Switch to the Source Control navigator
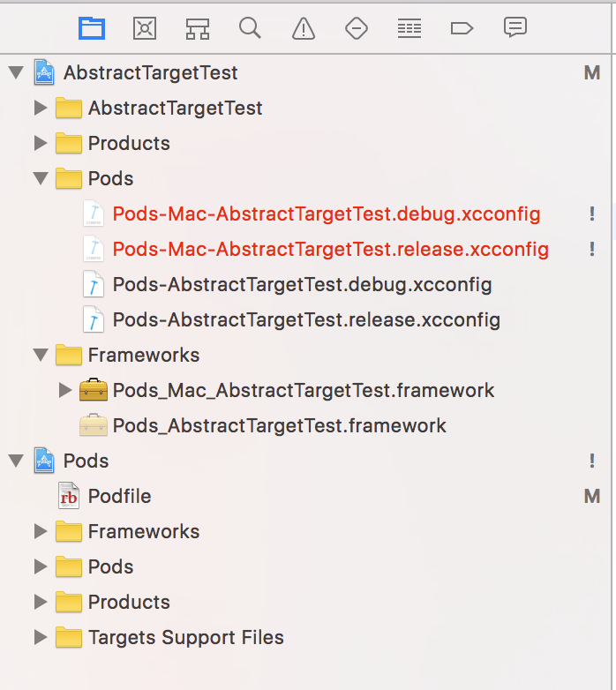Image resolution: width=616 pixels, height=690 pixels. [x=144, y=28]
